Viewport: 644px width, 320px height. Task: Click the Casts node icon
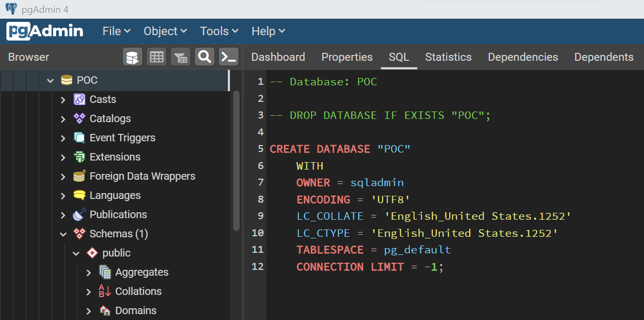point(79,99)
